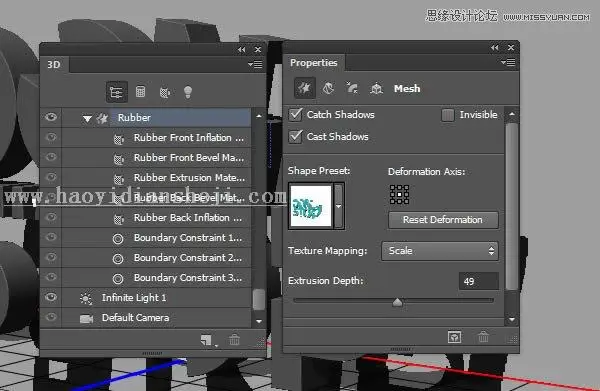600x391 pixels.
Task: Click trash icon in 3D panel
Action: click(234, 339)
